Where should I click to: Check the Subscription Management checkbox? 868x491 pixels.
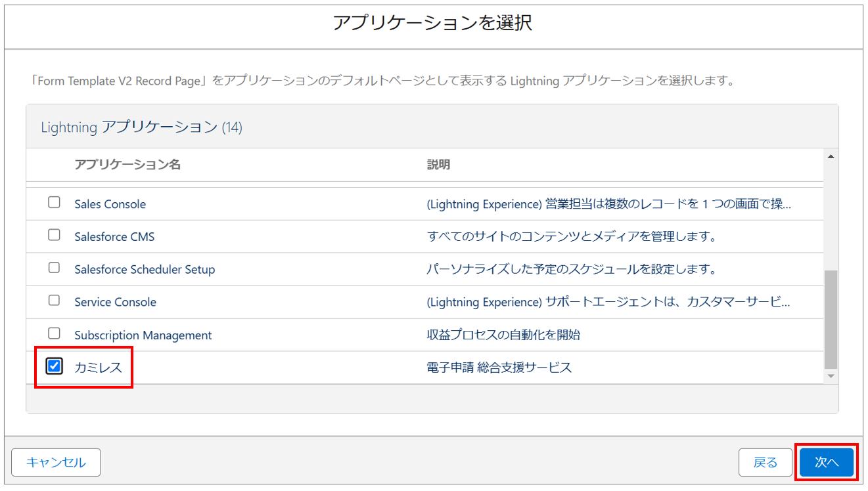pos(55,333)
